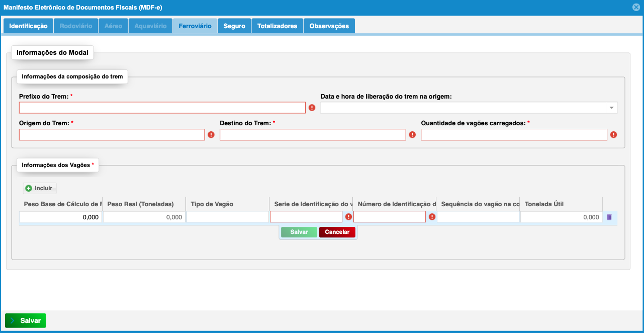Go to the Totalizadores tab

click(277, 26)
